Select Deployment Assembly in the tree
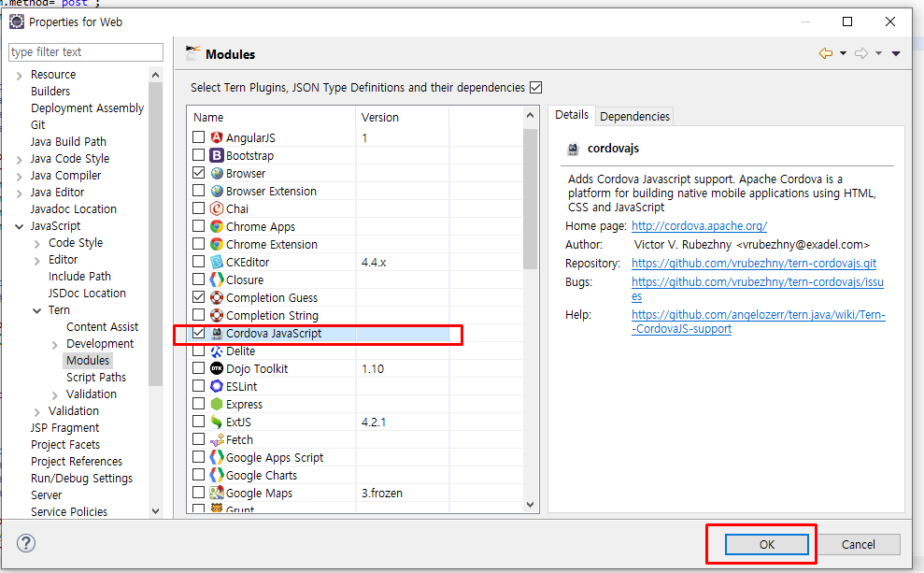This screenshot has width=924, height=573. (x=87, y=107)
